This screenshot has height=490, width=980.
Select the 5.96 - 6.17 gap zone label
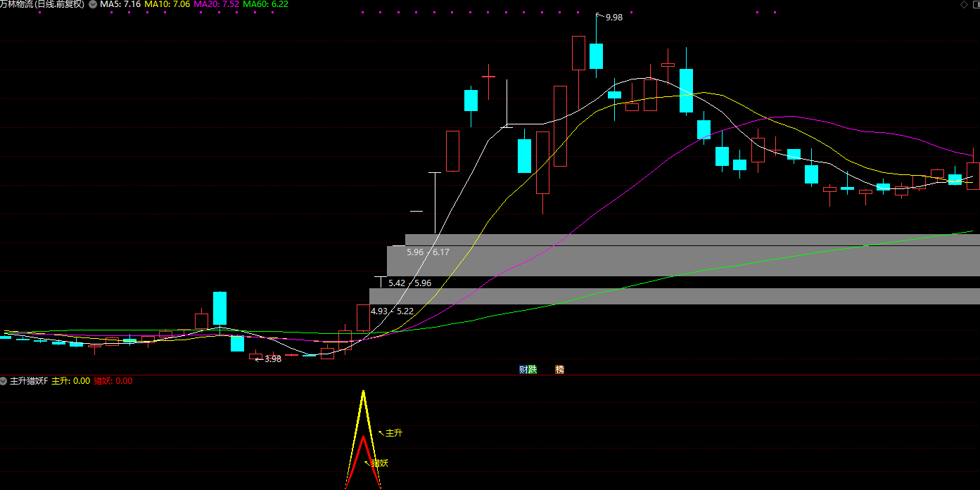tap(427, 252)
